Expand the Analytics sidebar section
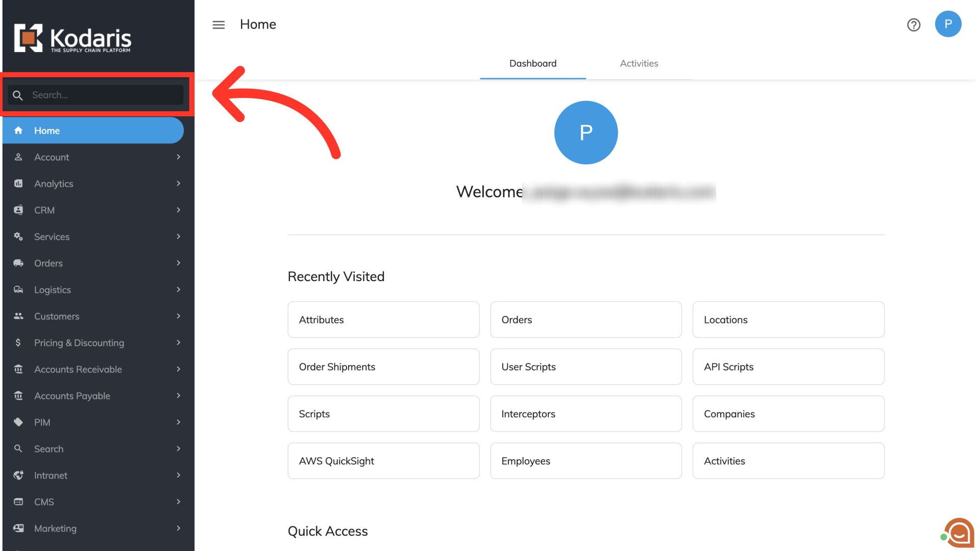The height and width of the screenshot is (551, 980). [54, 184]
